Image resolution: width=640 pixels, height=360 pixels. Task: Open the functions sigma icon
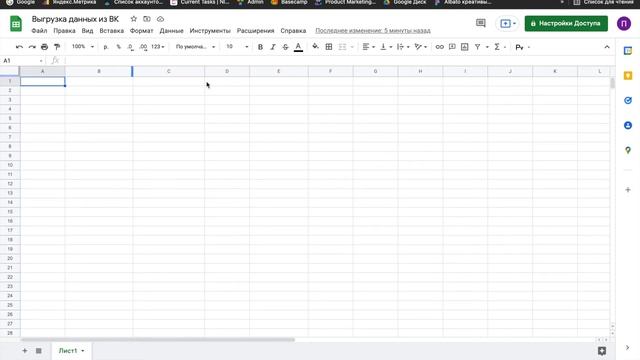pos(497,47)
